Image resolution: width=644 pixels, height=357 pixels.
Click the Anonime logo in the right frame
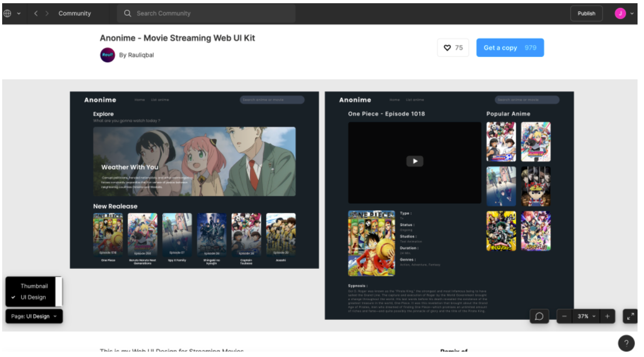355,100
